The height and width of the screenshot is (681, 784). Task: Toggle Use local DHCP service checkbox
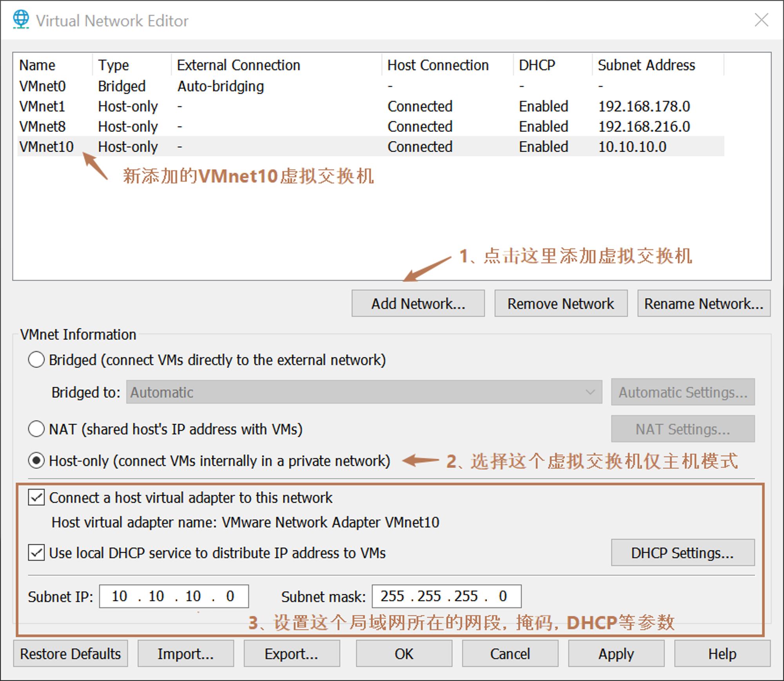[36, 553]
